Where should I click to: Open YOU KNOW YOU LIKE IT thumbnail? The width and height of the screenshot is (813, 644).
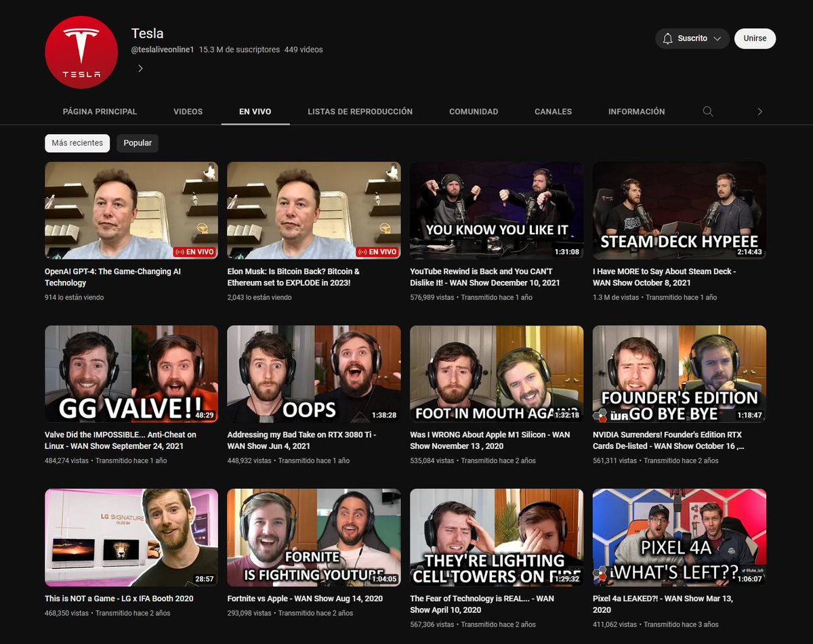(x=497, y=211)
